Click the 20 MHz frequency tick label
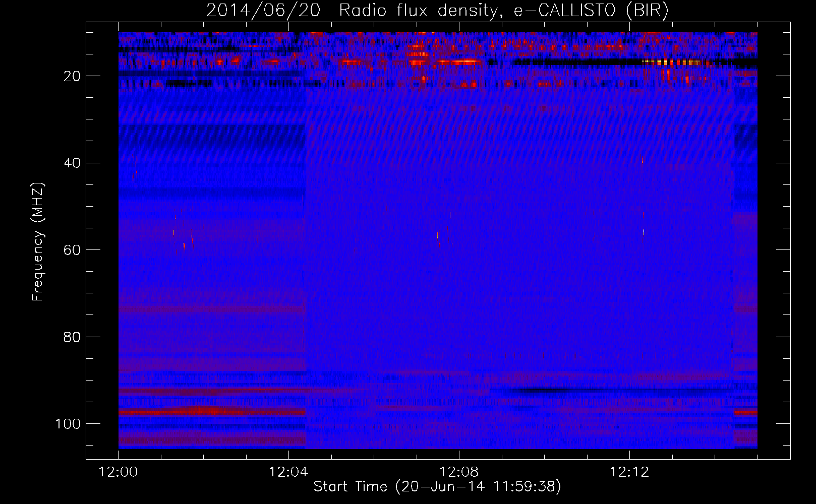 pos(72,76)
